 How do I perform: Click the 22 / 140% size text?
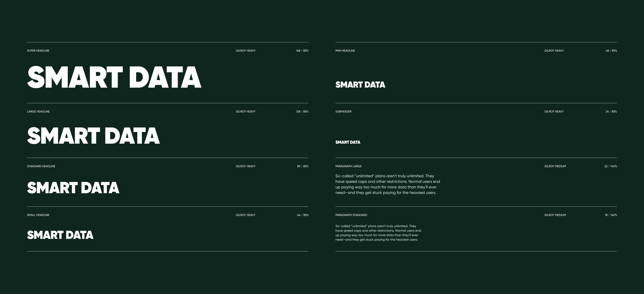(x=610, y=166)
